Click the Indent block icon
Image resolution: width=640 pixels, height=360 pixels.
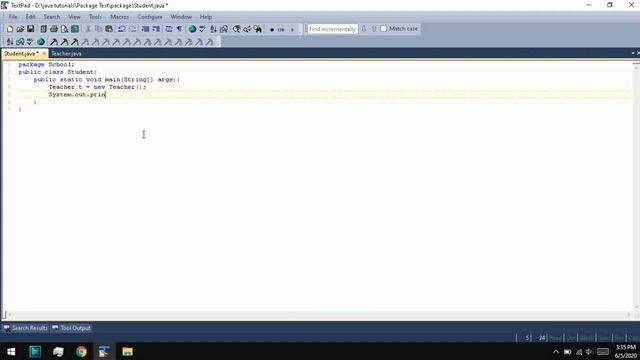point(145,29)
